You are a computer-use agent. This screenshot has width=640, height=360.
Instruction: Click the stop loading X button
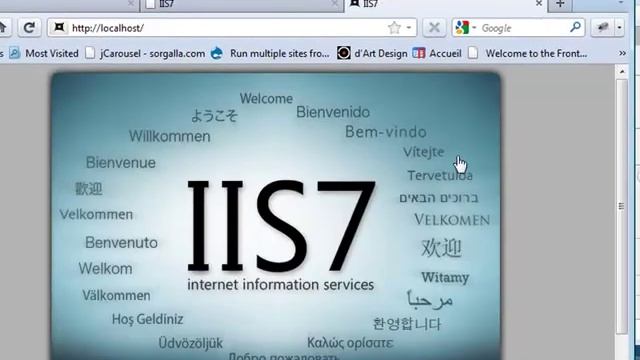pos(434,28)
